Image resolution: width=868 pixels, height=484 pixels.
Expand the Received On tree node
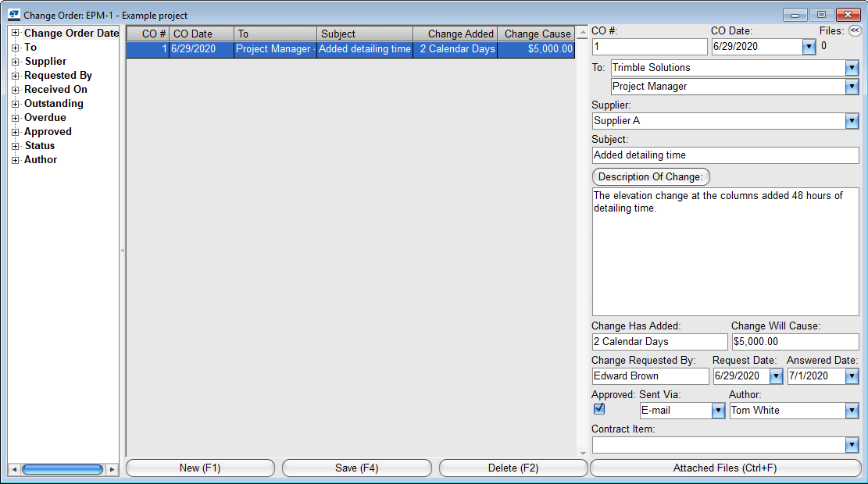[16, 90]
